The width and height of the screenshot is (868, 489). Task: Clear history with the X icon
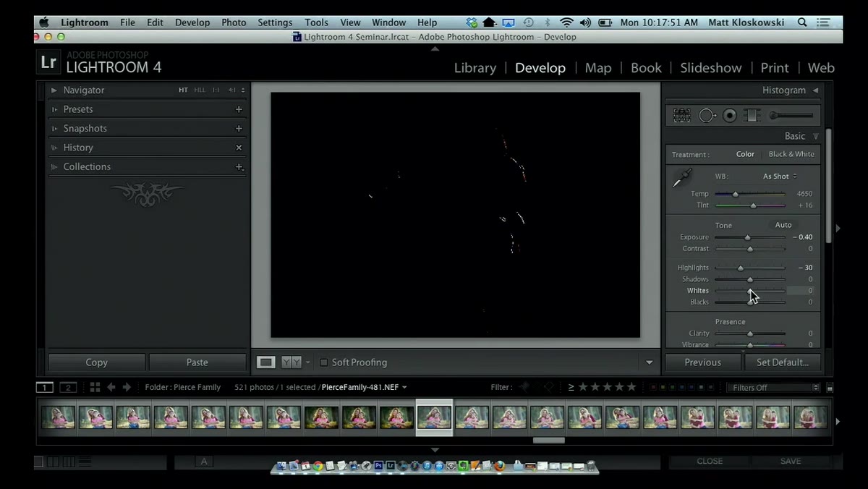239,148
